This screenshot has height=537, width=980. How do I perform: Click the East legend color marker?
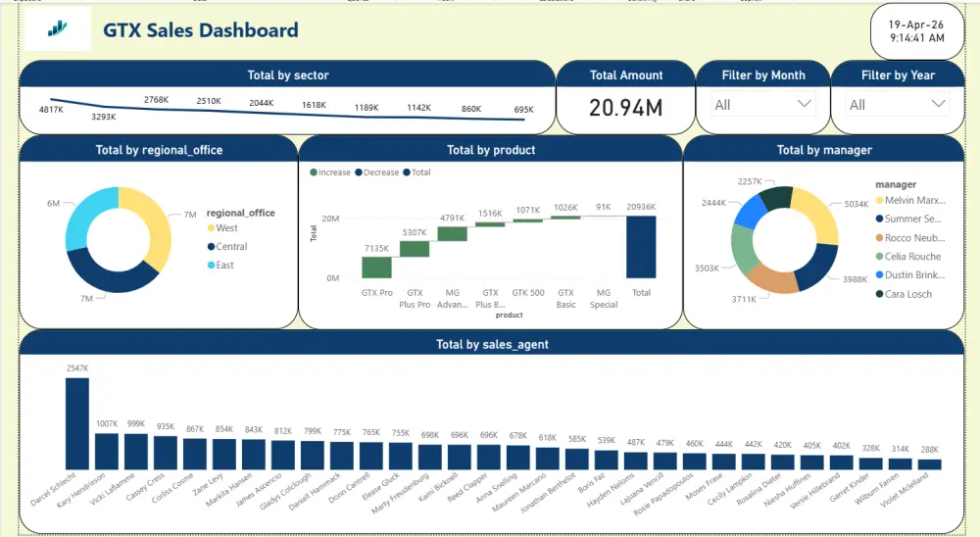tap(212, 265)
